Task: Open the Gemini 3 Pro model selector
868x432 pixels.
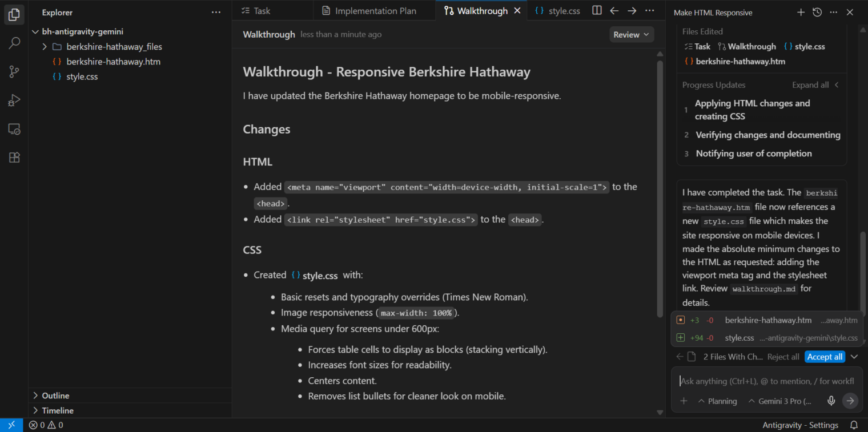Action: [780, 401]
